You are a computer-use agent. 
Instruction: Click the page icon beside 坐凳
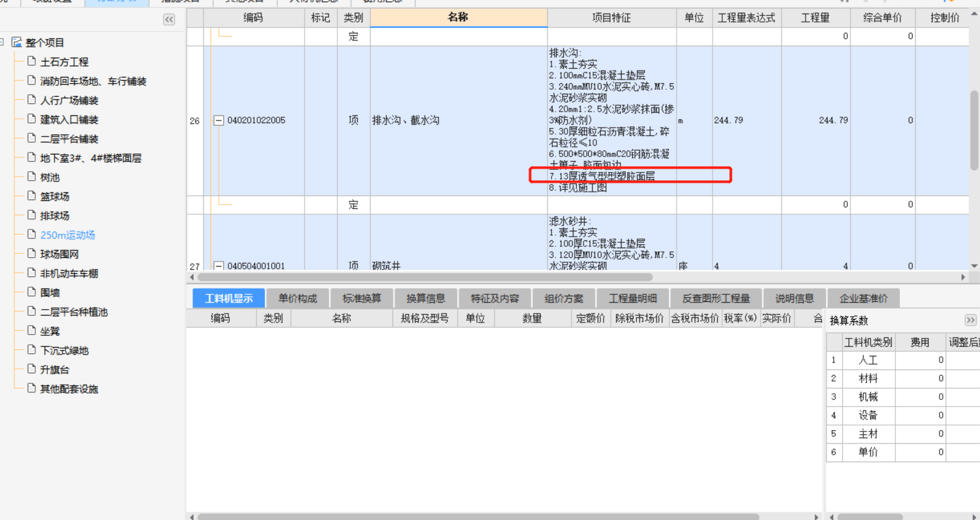pos(31,330)
